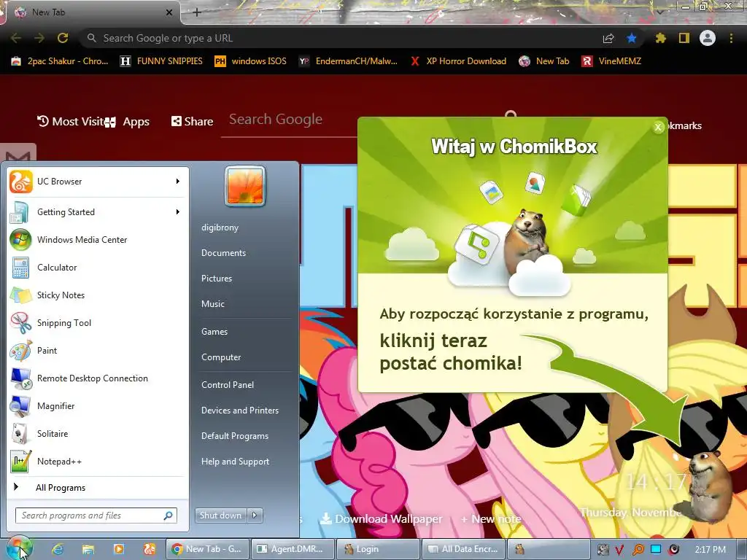Expand UC Browser submenu arrow

coord(178,182)
